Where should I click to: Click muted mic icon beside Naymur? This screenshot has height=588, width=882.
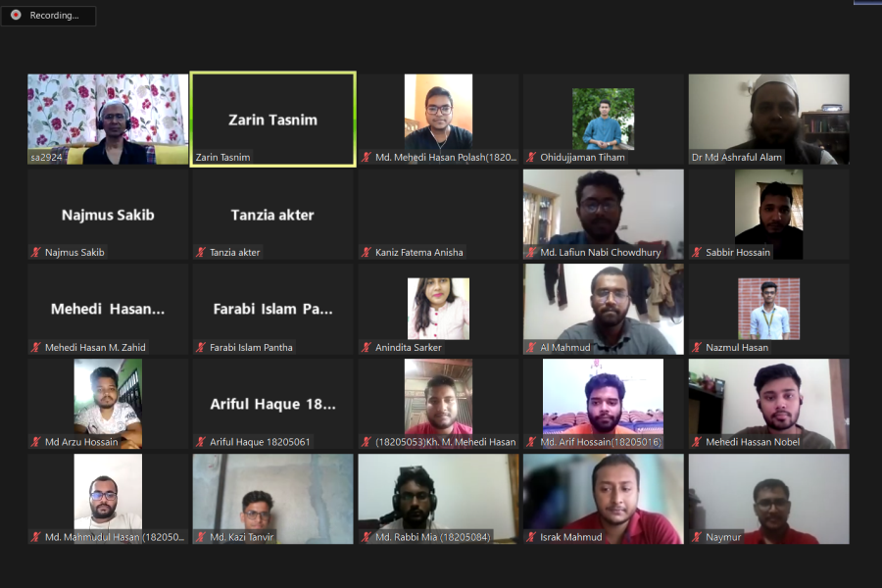[x=697, y=537]
